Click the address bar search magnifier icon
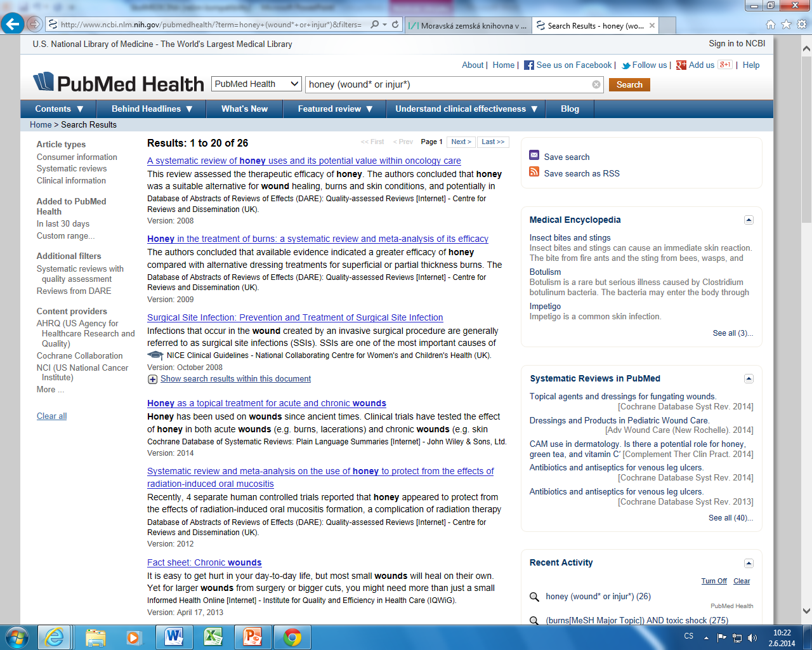The width and height of the screenshot is (812, 650). tap(374, 25)
